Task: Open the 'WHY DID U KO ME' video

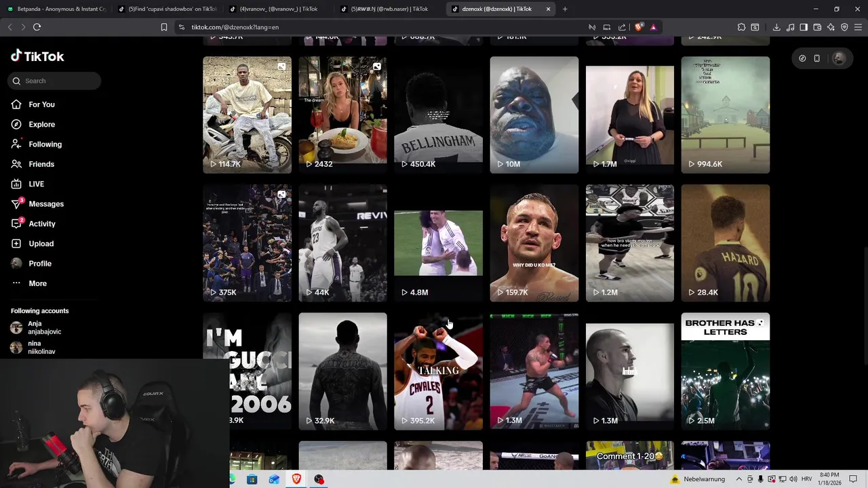Action: (x=534, y=243)
